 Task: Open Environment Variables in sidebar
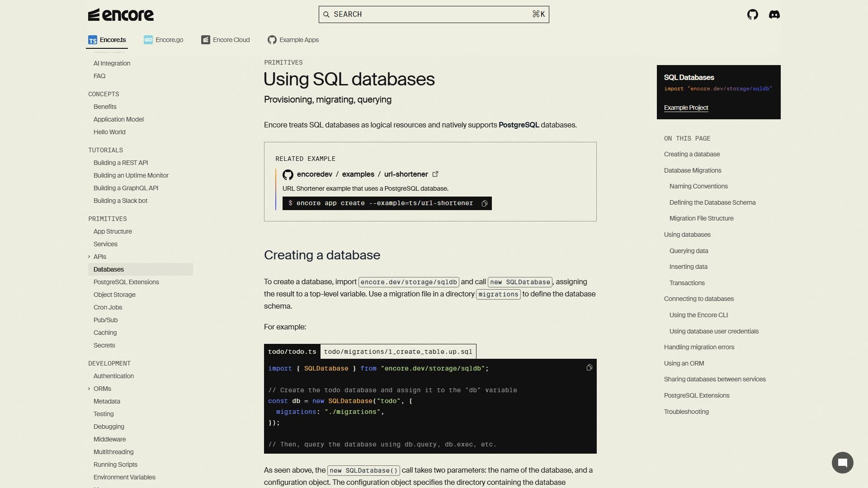pos(124,477)
